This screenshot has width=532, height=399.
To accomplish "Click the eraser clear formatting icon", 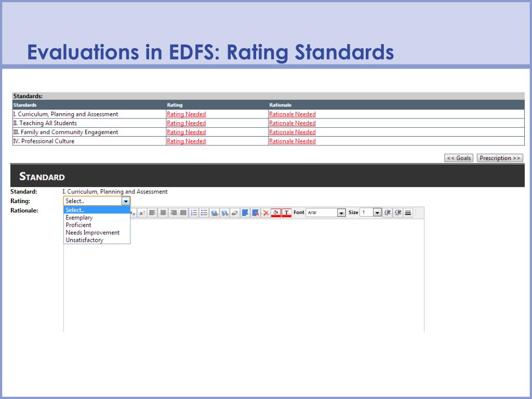I will click(235, 212).
